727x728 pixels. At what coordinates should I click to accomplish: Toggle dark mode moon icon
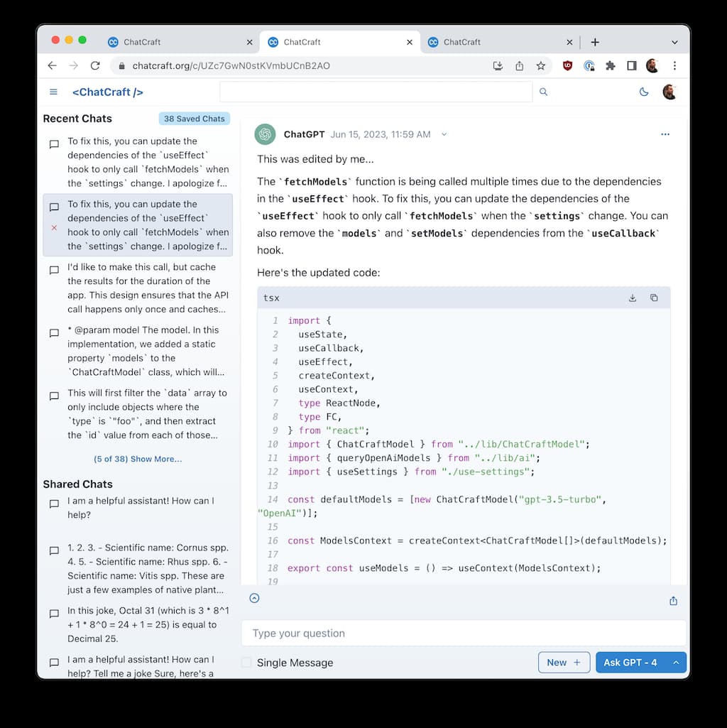pos(644,92)
